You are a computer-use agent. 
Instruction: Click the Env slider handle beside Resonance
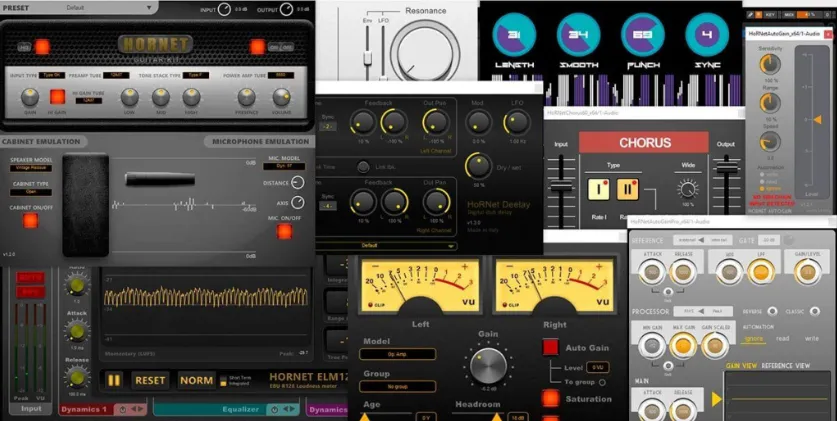(367, 58)
